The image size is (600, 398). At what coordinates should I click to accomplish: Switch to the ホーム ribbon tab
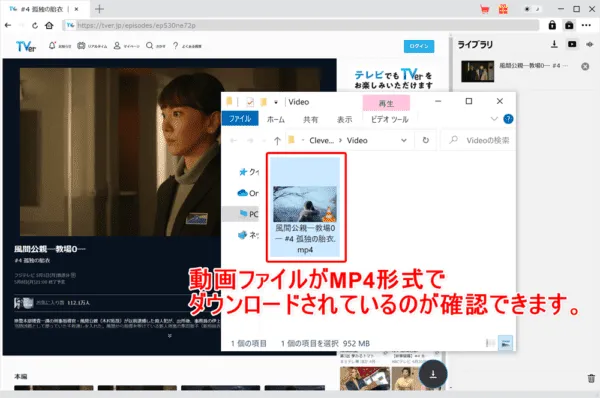click(x=276, y=119)
